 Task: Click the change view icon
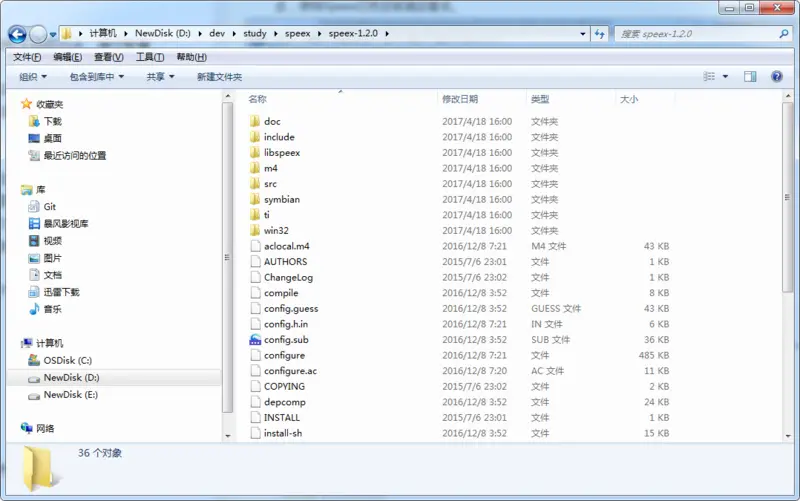709,77
